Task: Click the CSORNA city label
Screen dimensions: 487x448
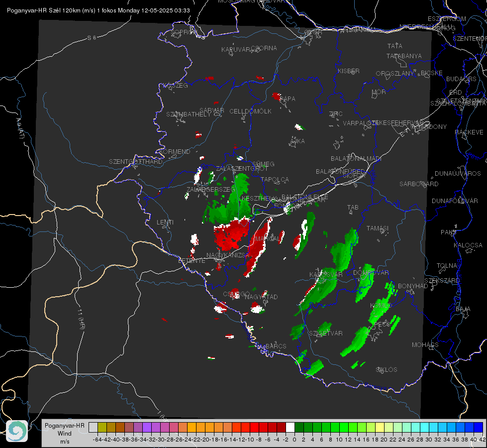Action: [x=264, y=48]
